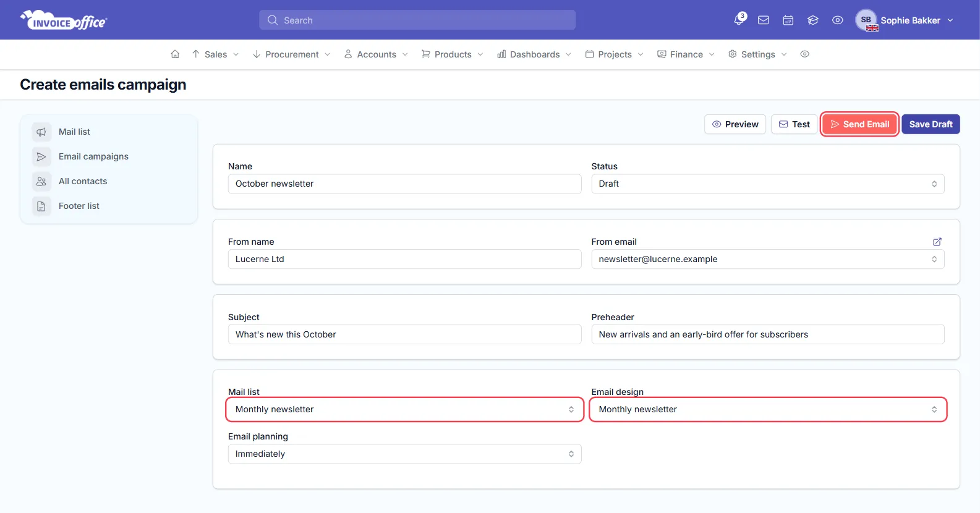
Task: Open the Email design dropdown
Action: (768, 409)
